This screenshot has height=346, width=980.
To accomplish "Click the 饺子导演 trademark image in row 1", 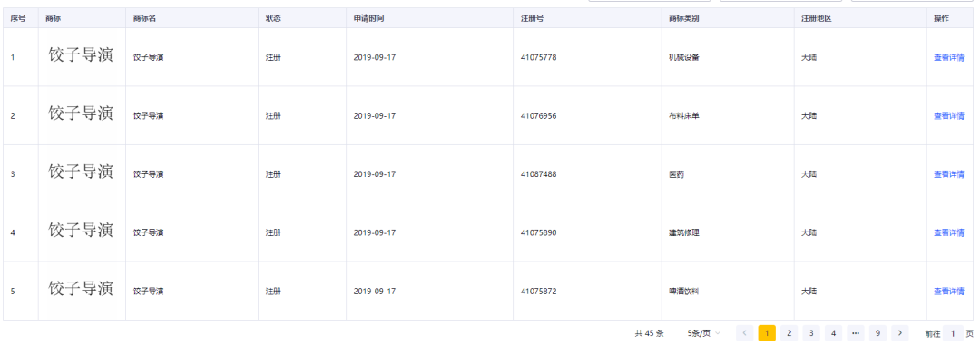I will pyautogui.click(x=82, y=55).
